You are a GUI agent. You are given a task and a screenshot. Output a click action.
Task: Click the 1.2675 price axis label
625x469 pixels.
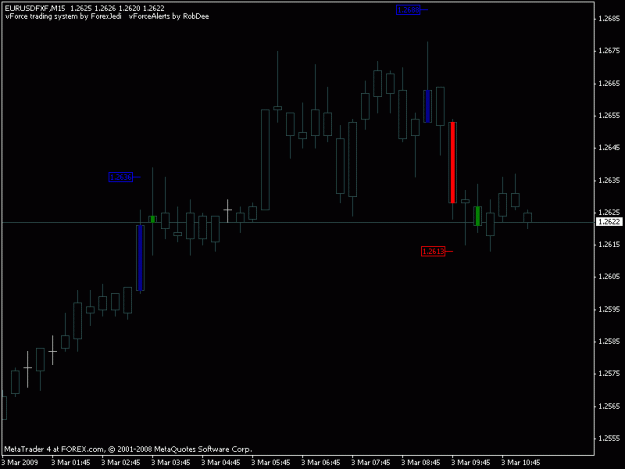click(x=609, y=51)
